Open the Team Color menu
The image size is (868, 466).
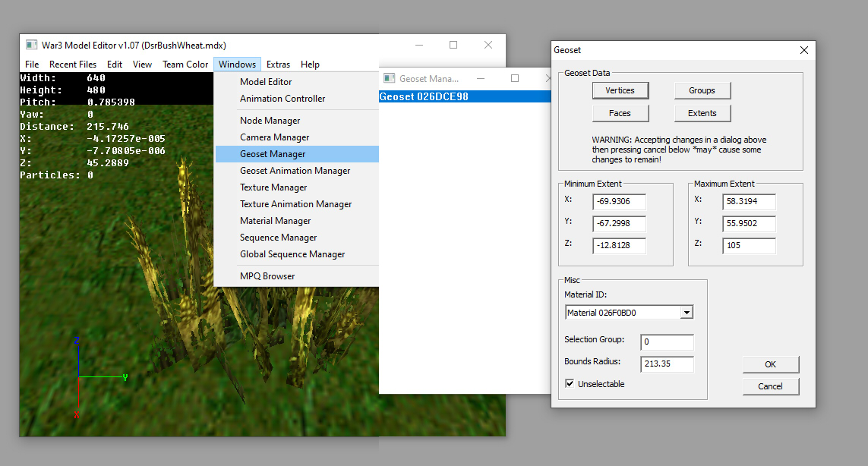[x=185, y=65]
